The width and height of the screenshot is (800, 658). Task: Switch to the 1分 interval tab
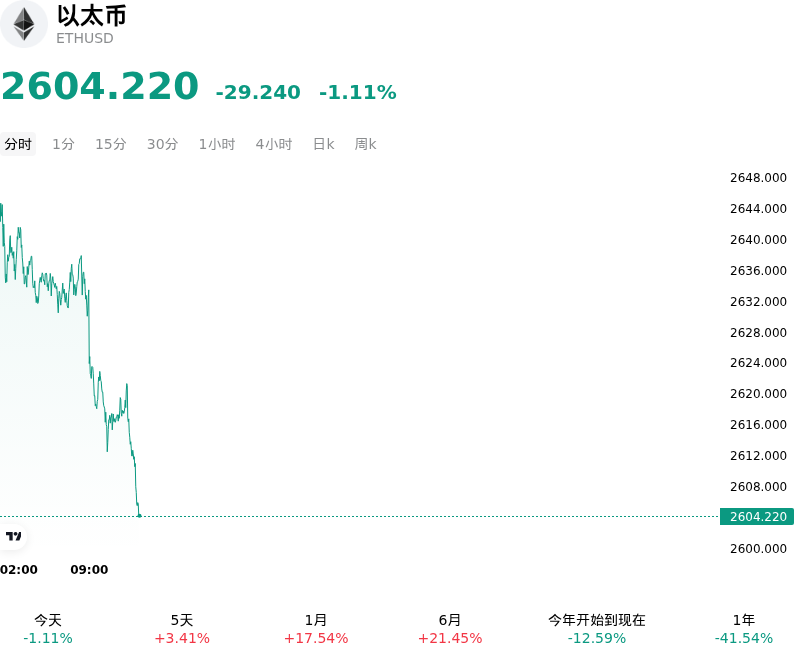tap(64, 144)
